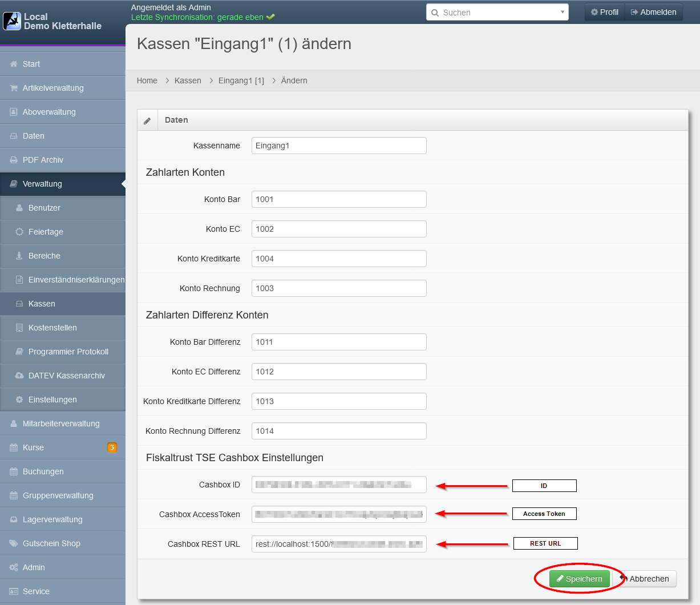Click the Artikelverwaltung cart icon
This screenshot has width=700, height=605.
(x=14, y=88)
